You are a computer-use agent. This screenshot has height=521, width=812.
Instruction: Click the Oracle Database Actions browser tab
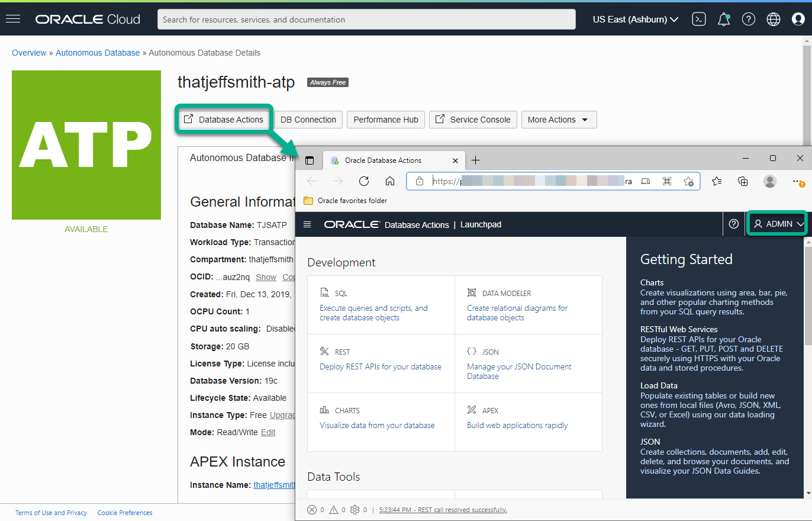pos(394,160)
